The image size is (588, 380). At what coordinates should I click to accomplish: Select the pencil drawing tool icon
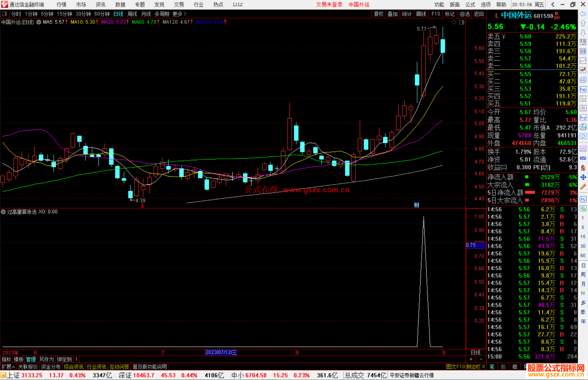tap(583, 187)
